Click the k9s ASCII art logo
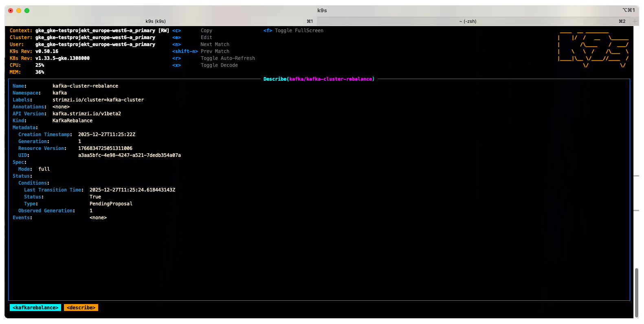Viewport: 644px width, 324px height. click(x=593, y=48)
